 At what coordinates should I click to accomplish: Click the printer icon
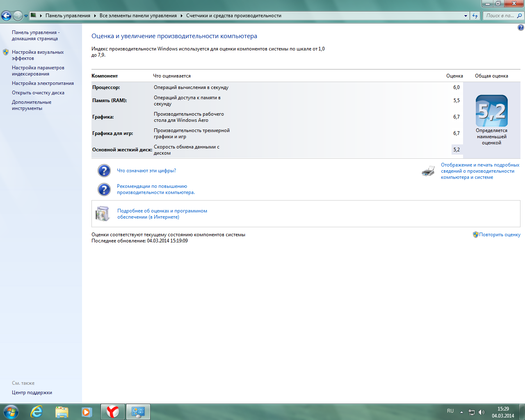[428, 171]
